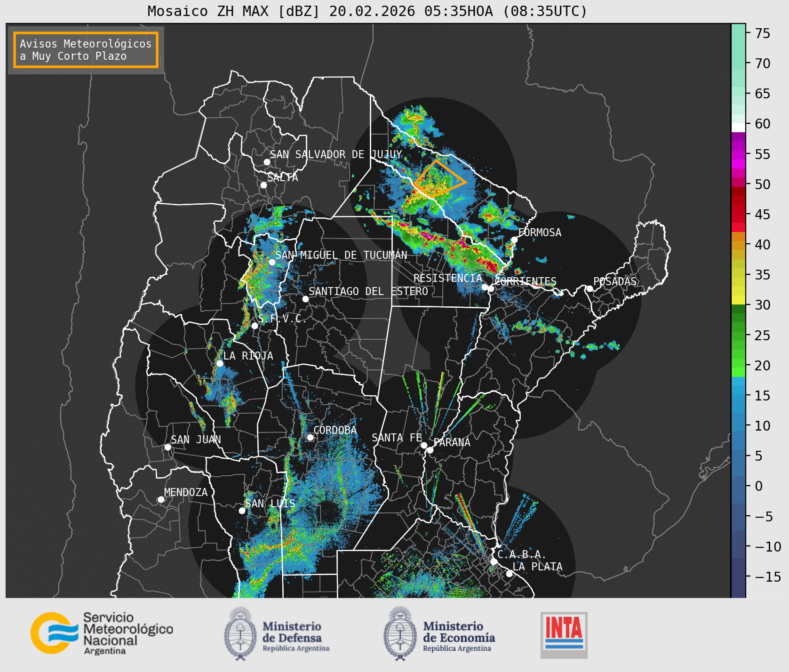The image size is (789, 672).
Task: Click the colorbar label 45
Action: tap(763, 215)
